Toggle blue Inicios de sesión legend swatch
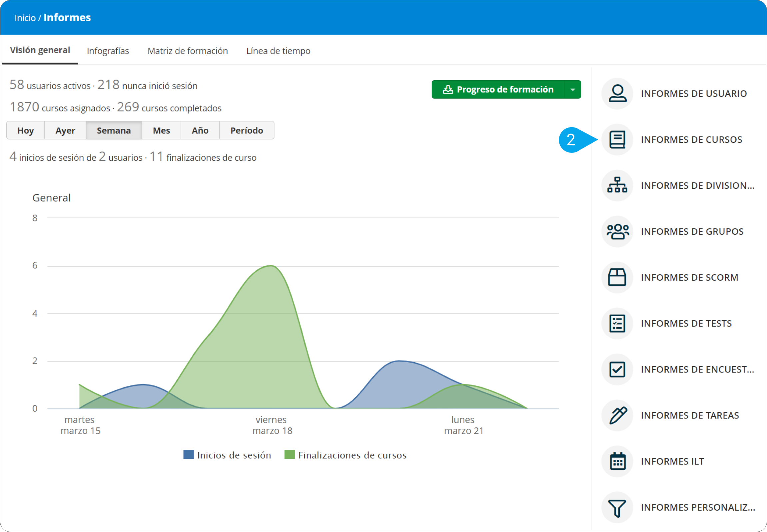Viewport: 767px width, 532px height. click(x=189, y=455)
